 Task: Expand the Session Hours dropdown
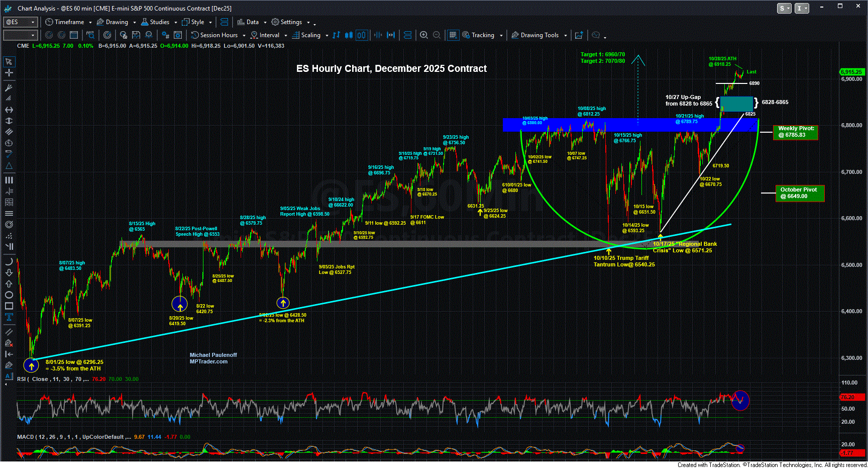pyautogui.click(x=244, y=36)
